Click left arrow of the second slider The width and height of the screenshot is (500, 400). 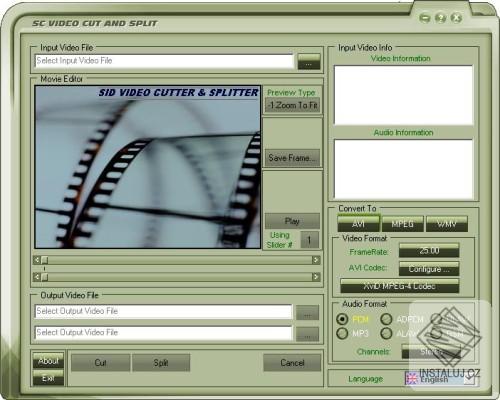click(x=37, y=277)
